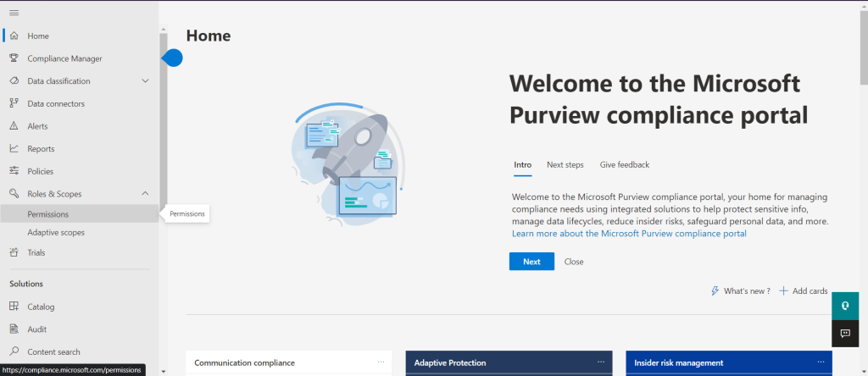Open the teal help headset button

coord(845,306)
